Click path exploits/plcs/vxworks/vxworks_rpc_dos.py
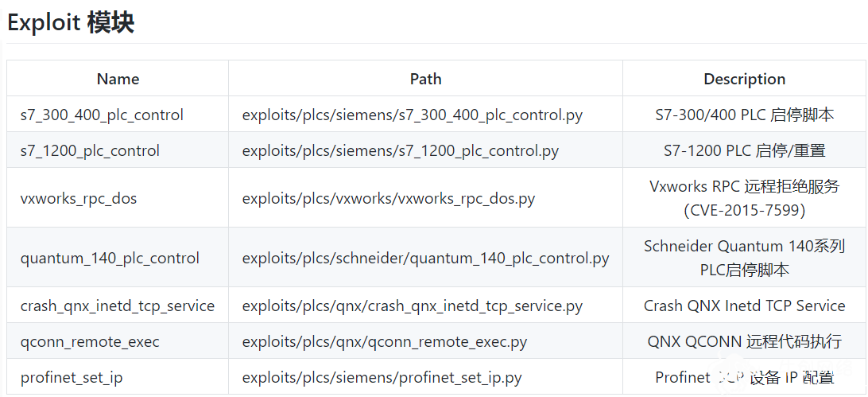The height and width of the screenshot is (397, 868). click(x=389, y=198)
